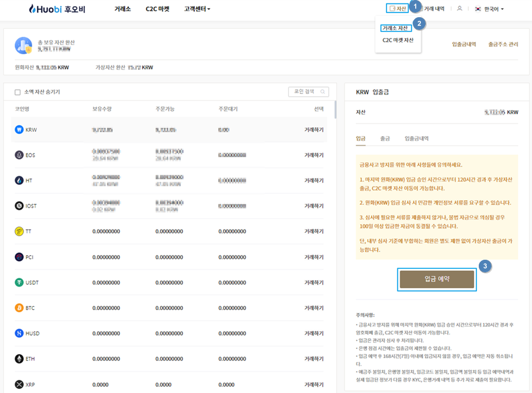Click the TT coin icon
Viewport: 532px width, 393px height.
pos(19,232)
